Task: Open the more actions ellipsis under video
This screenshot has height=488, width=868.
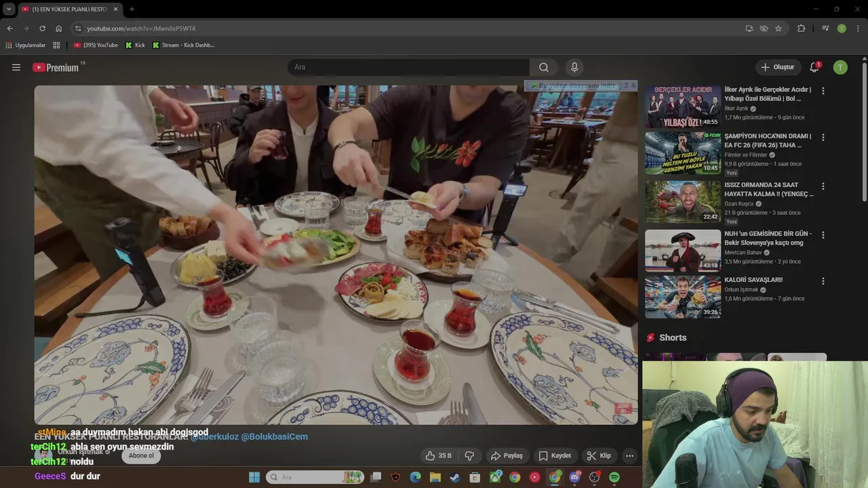Action: pos(629,455)
